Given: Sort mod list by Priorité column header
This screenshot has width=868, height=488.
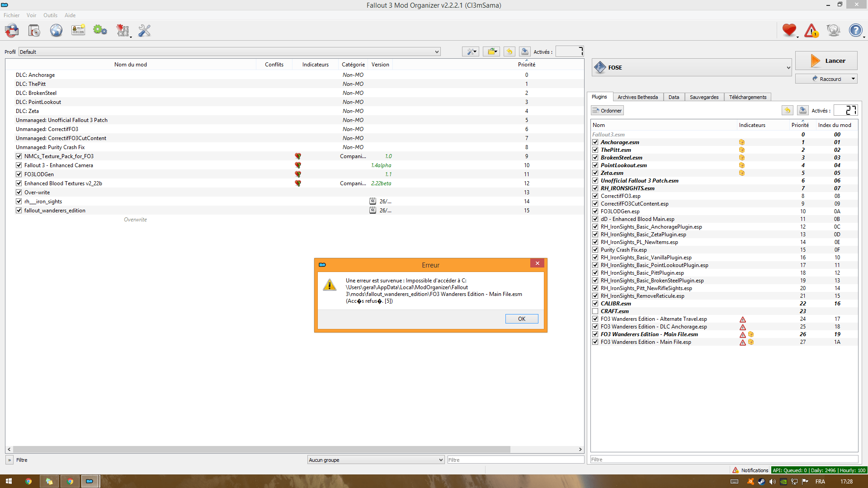Looking at the screenshot, I should (x=526, y=65).
